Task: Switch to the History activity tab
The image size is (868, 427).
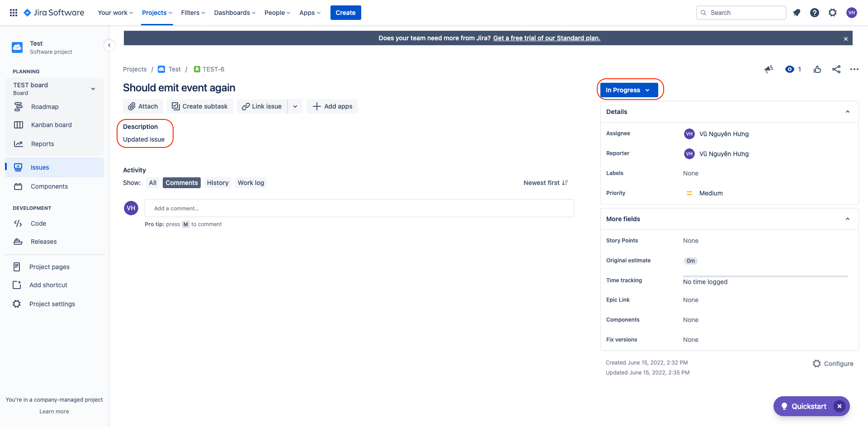Action: (217, 183)
